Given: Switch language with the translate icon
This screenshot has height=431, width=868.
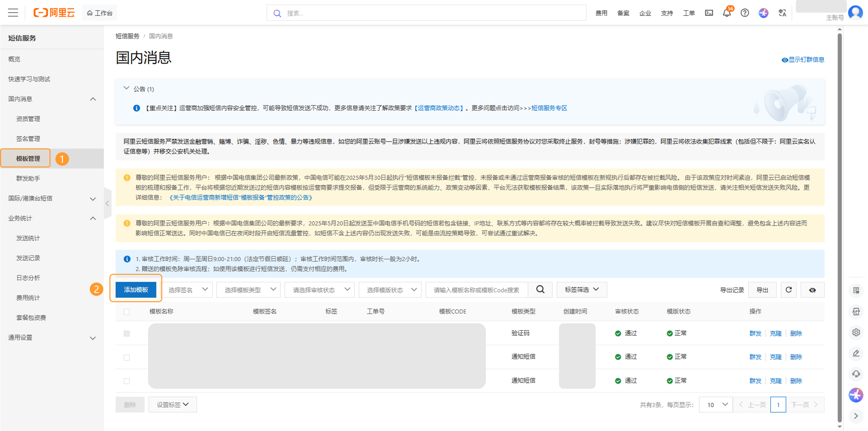Looking at the screenshot, I should tap(782, 13).
